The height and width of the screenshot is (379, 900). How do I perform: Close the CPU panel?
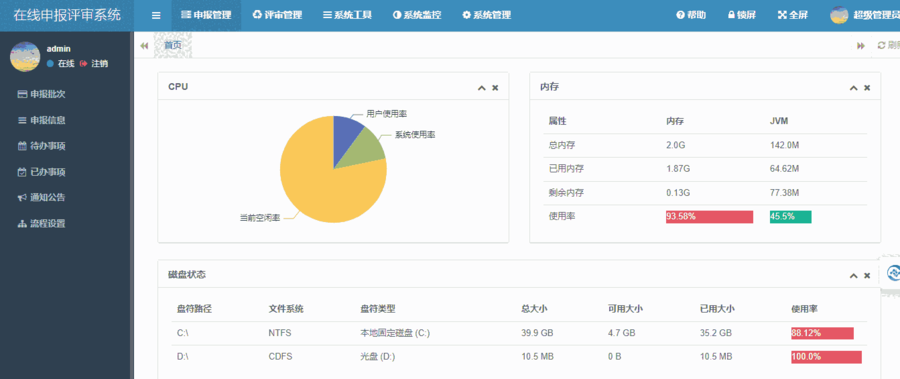495,88
